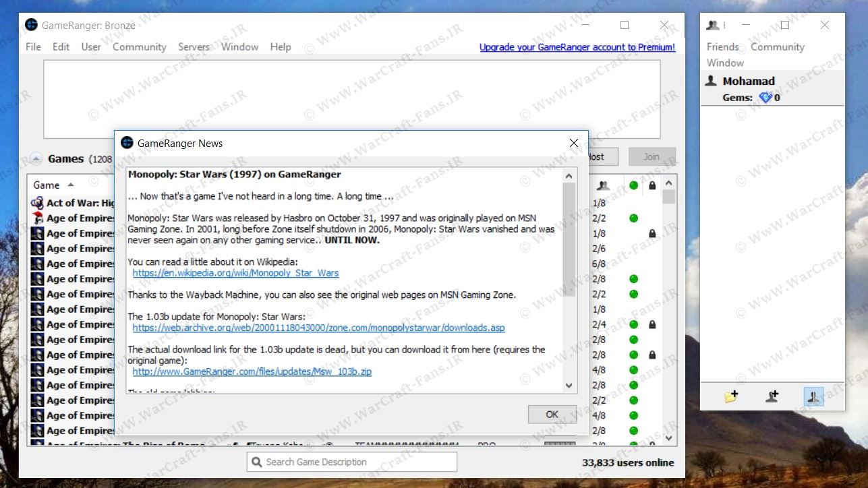The image size is (868, 488).
Task: Click the green dot in the 2/4 players row
Action: [x=633, y=324]
